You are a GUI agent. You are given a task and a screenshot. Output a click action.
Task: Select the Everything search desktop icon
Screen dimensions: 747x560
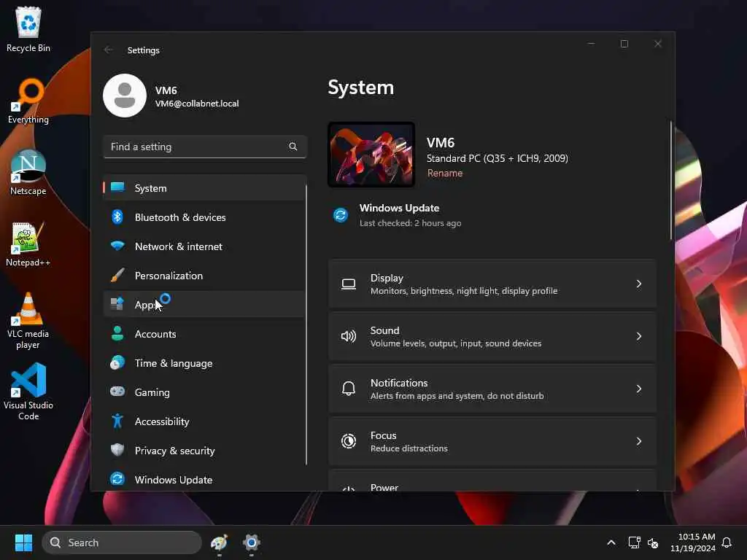(28, 101)
